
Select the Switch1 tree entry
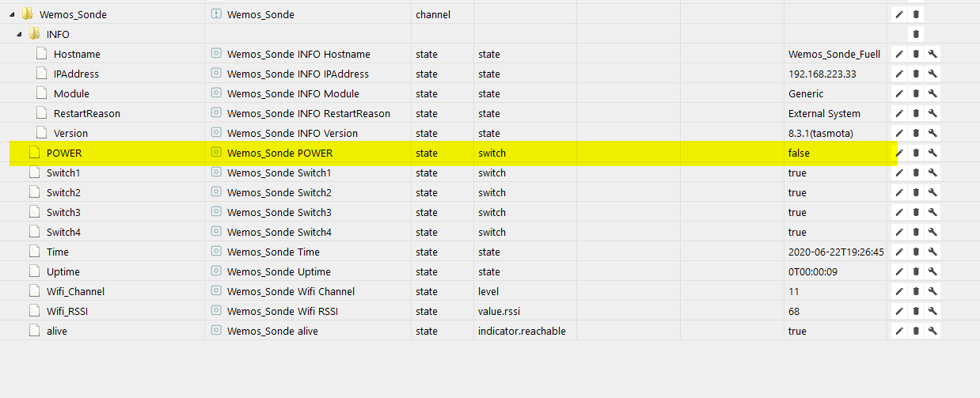pos(64,172)
